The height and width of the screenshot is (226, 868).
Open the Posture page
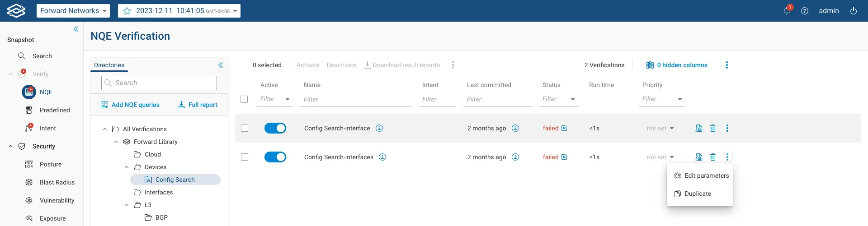pyautogui.click(x=50, y=164)
